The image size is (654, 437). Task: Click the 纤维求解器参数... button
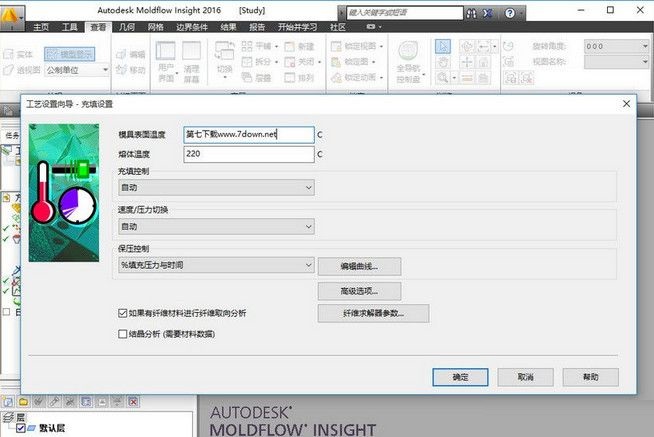pyautogui.click(x=373, y=313)
